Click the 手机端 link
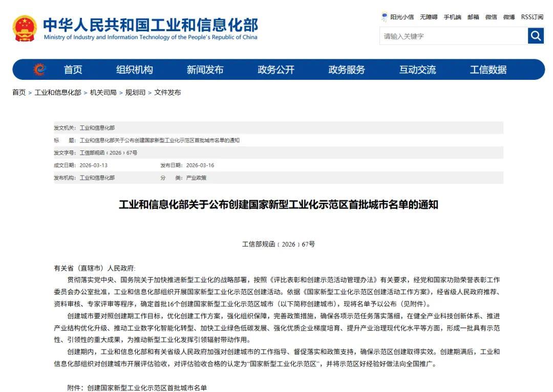Image resolution: width=553 pixels, height=392 pixels. (453, 17)
